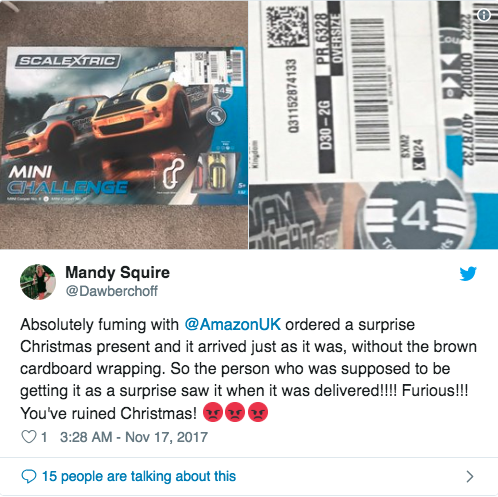
Task: Click the last angry face emoji
Action: click(258, 413)
